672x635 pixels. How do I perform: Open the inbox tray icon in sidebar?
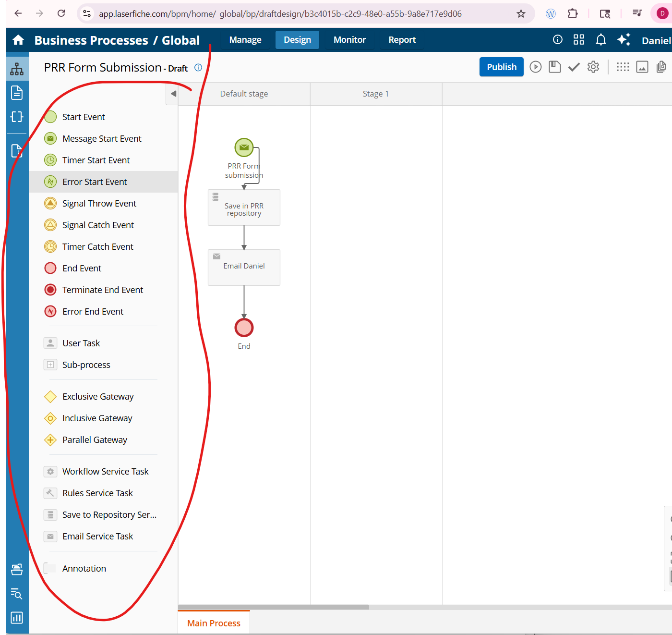pyautogui.click(x=17, y=569)
